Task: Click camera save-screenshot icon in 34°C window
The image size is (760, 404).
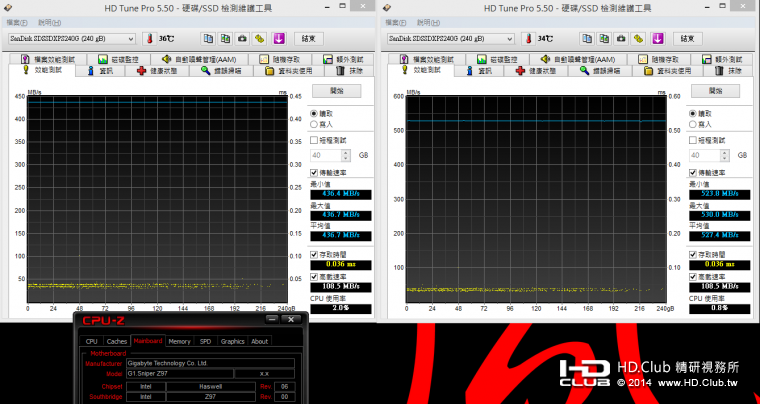Action: [x=621, y=39]
